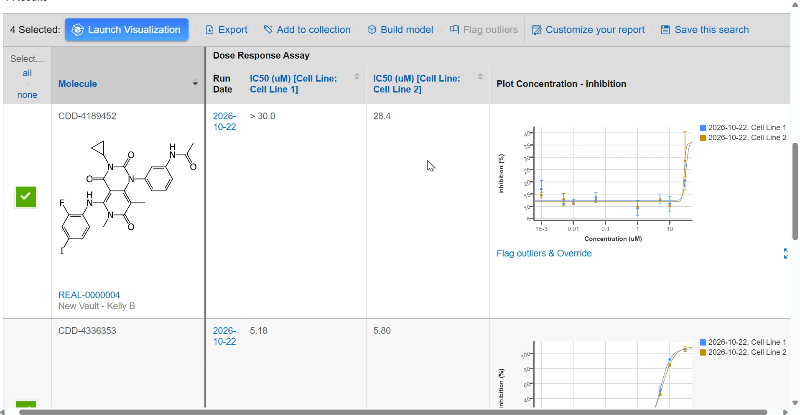Click the '4 Selected:' label
Screen dimensions: 800x415
pyautogui.click(x=35, y=30)
